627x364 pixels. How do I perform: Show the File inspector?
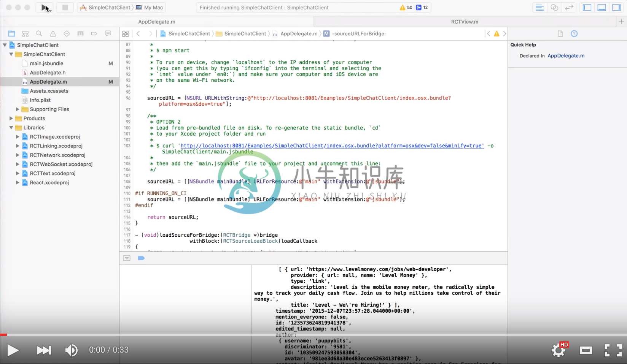[560, 34]
